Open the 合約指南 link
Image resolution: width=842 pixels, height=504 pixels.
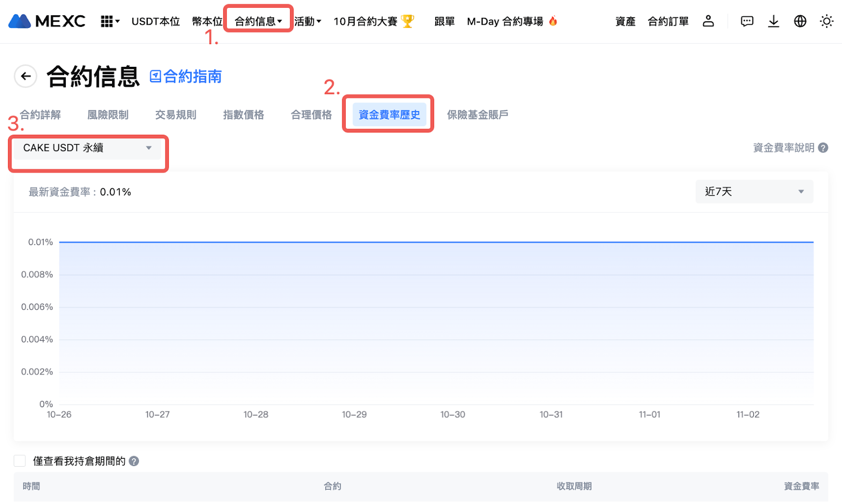click(x=186, y=76)
